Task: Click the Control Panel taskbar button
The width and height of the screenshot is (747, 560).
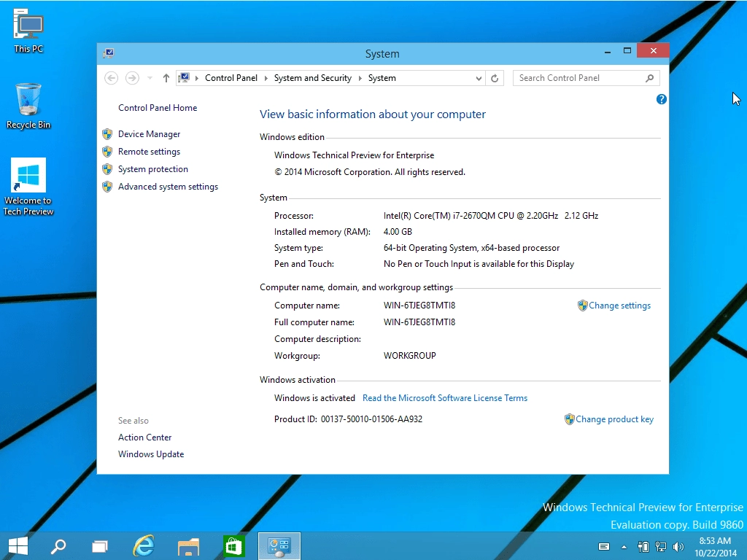Action: [279, 545]
